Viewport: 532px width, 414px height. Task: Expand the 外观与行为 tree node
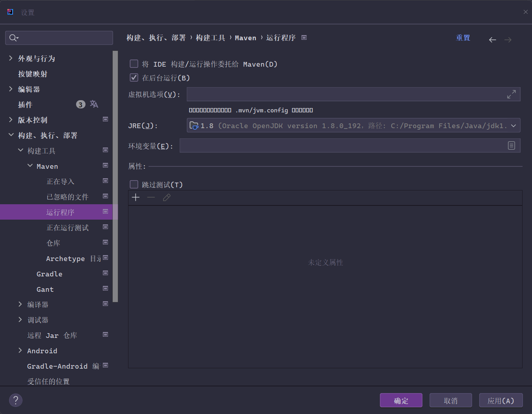11,58
